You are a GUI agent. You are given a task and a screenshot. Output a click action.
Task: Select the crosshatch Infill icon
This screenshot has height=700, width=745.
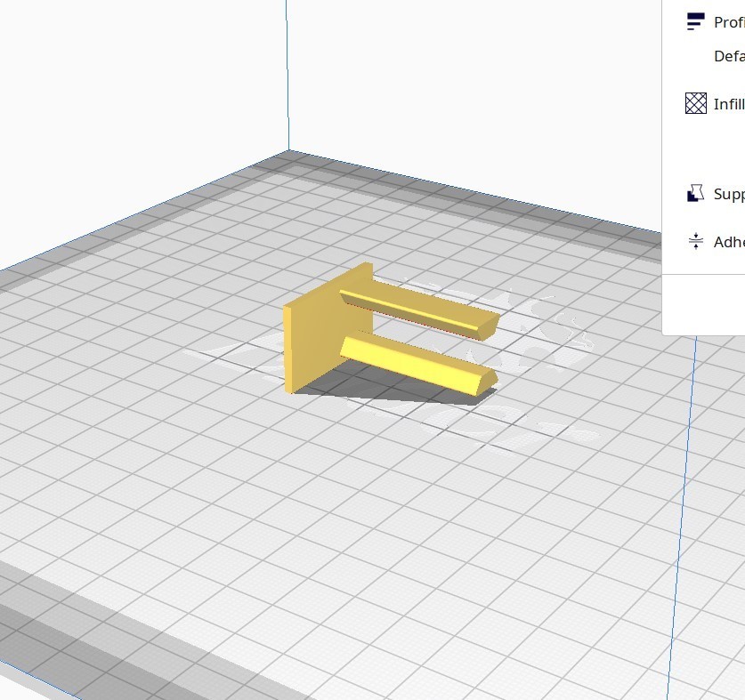697,104
